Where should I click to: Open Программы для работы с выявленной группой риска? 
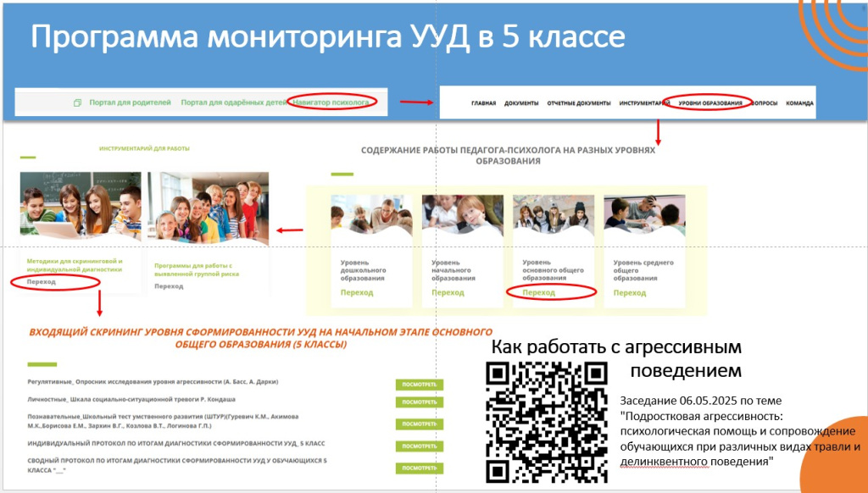tap(197, 269)
